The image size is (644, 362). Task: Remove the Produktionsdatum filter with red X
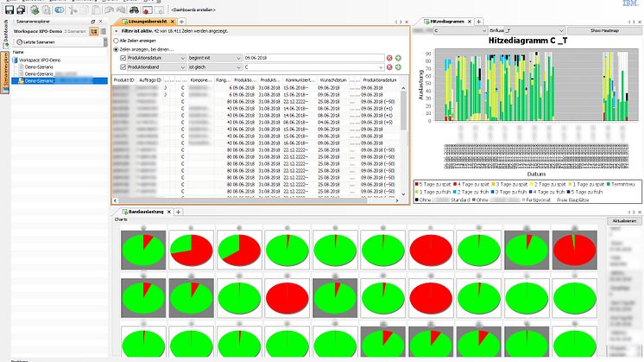pyautogui.click(x=389, y=58)
